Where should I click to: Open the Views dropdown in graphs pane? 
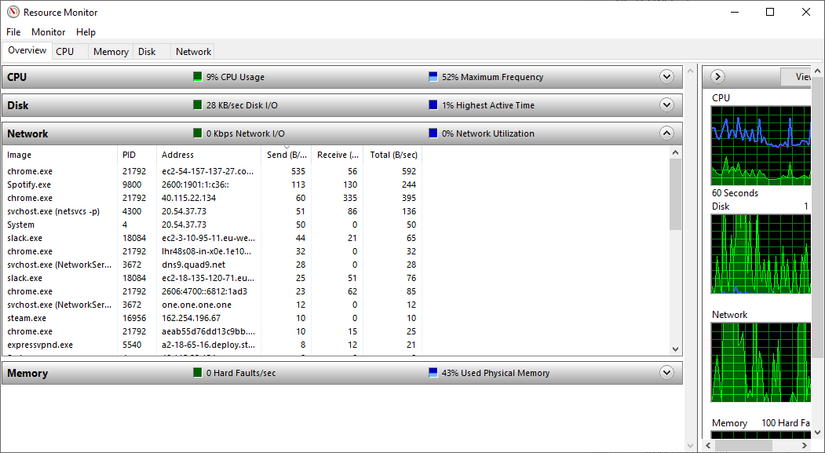tap(796, 77)
